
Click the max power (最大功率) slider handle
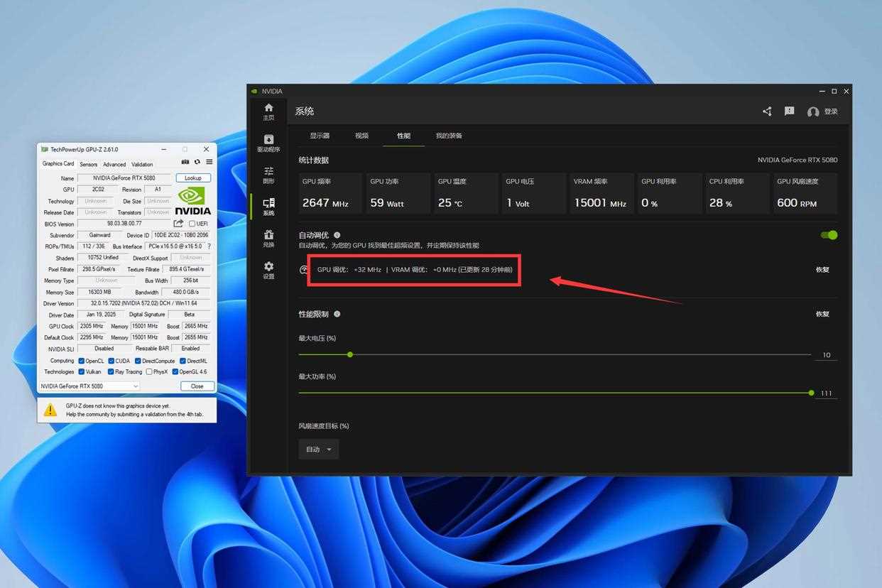(811, 393)
